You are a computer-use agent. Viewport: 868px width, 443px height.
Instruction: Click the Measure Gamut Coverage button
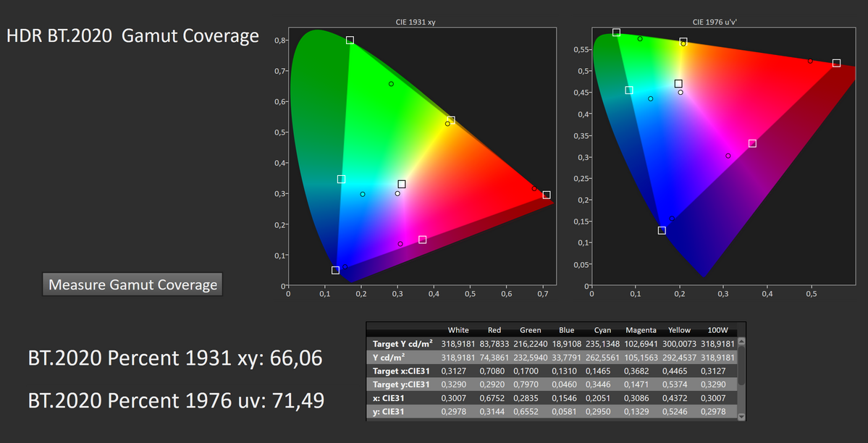(132, 284)
